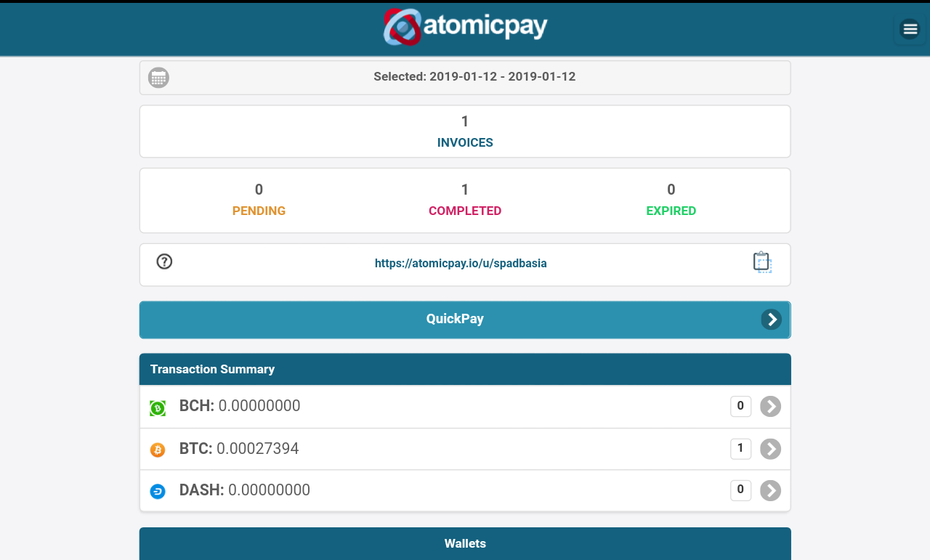The image size is (930, 560).
Task: Click the atomicpay logo
Action: tap(465, 26)
